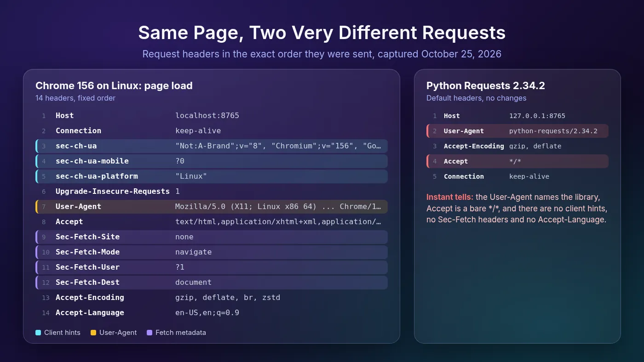
Task: Click the "Sec-Fetch-User" header name
Action: 87,267
